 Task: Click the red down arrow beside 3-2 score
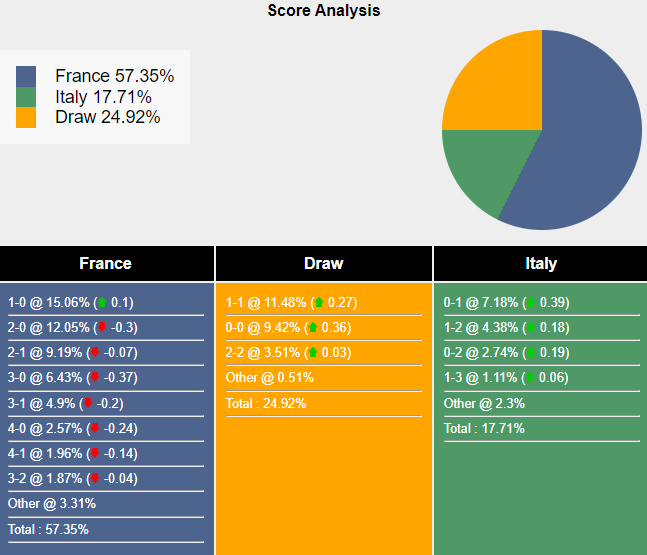tap(95, 478)
